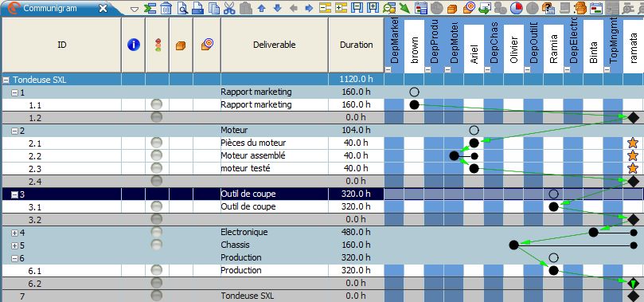This screenshot has width=644, height=302.
Task: Click the envelope with green arrow icon
Action: 485,8
